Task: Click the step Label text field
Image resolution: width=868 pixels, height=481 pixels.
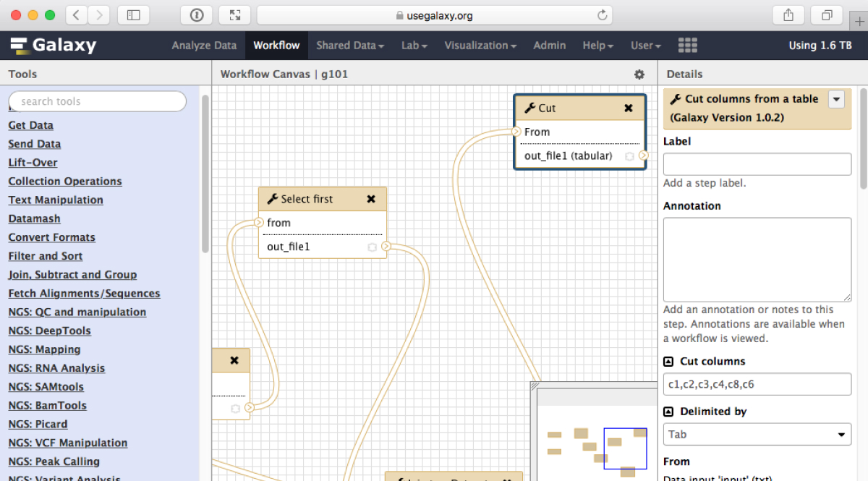Action: coord(757,164)
